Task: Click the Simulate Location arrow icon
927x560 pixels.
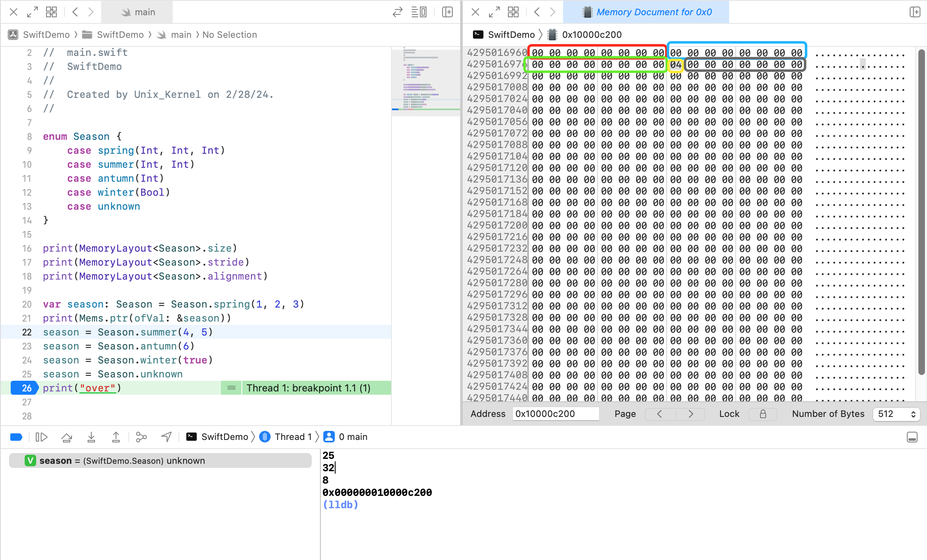Action: [166, 437]
